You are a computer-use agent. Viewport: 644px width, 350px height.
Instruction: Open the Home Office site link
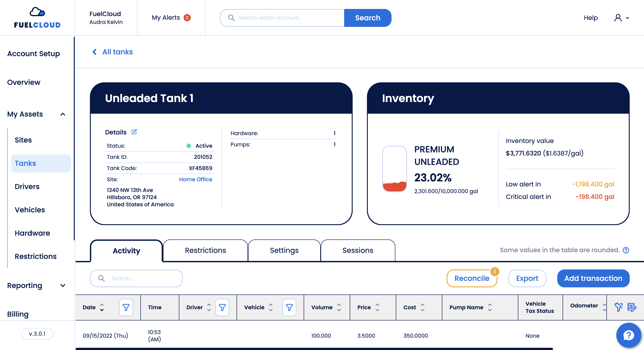click(195, 179)
